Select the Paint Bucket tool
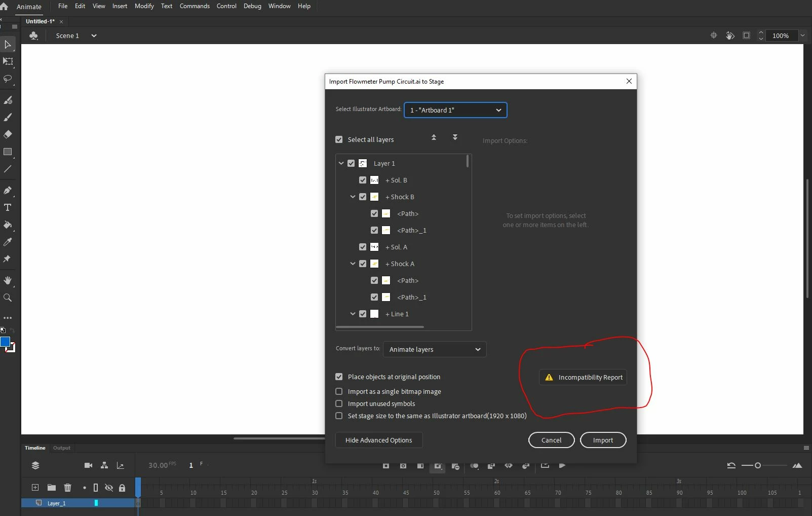 [8, 225]
